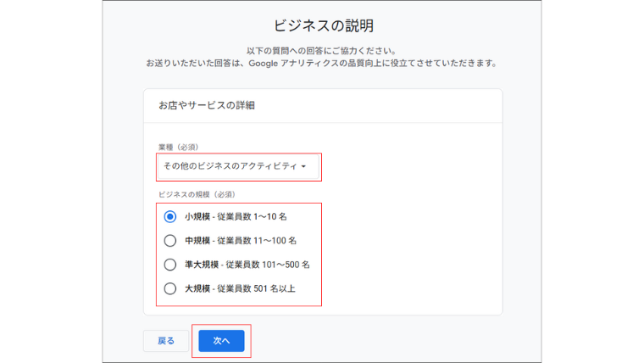This screenshot has width=644, height=363.
Task: Click the 準大規模 - 従業員数 101〜500 名 label text
Action: click(247, 265)
